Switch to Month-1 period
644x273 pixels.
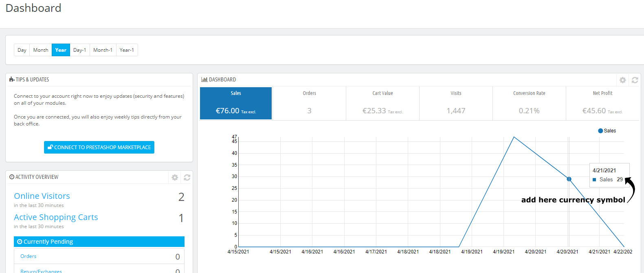click(x=103, y=50)
